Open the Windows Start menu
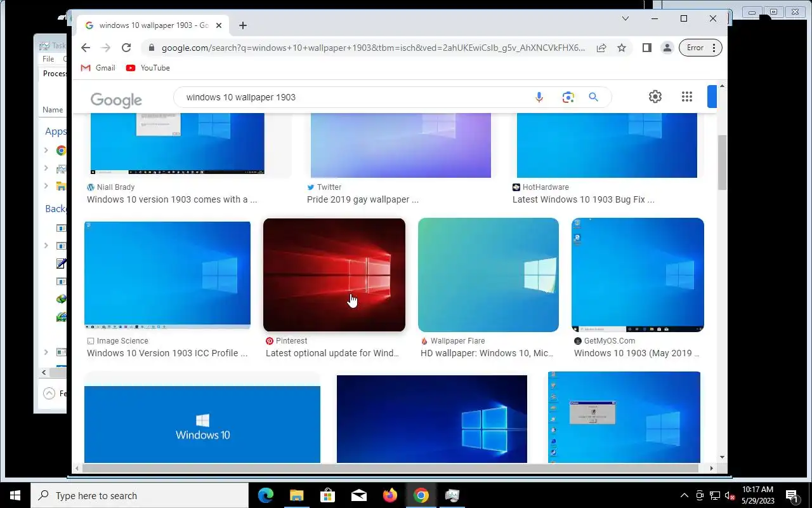This screenshot has height=508, width=812. pyautogui.click(x=15, y=495)
